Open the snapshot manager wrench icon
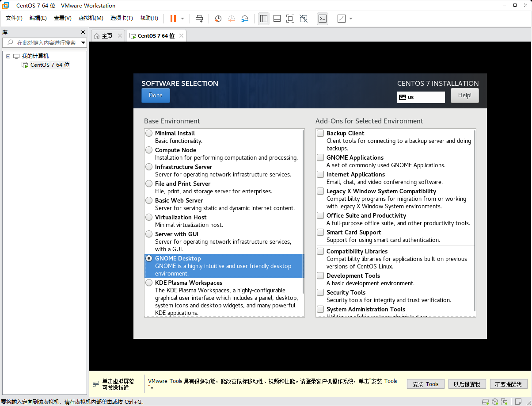This screenshot has width=532, height=406. (x=245, y=18)
